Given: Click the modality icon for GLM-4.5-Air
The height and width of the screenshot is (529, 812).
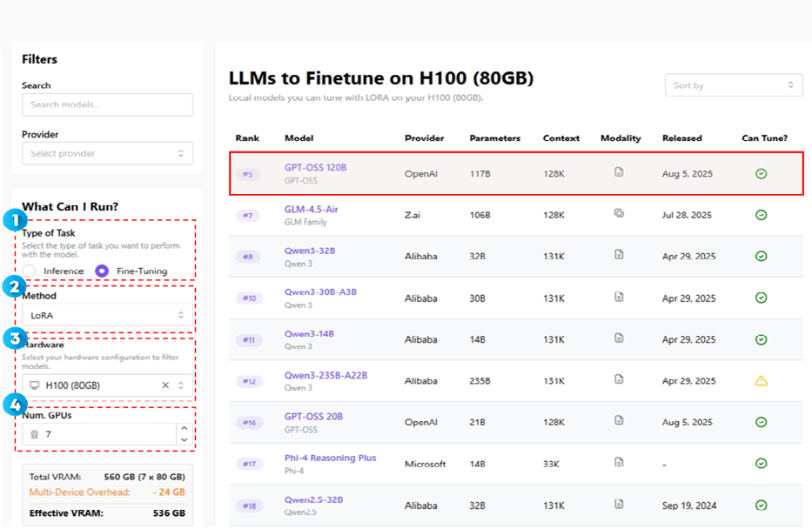Looking at the screenshot, I should tap(619, 213).
